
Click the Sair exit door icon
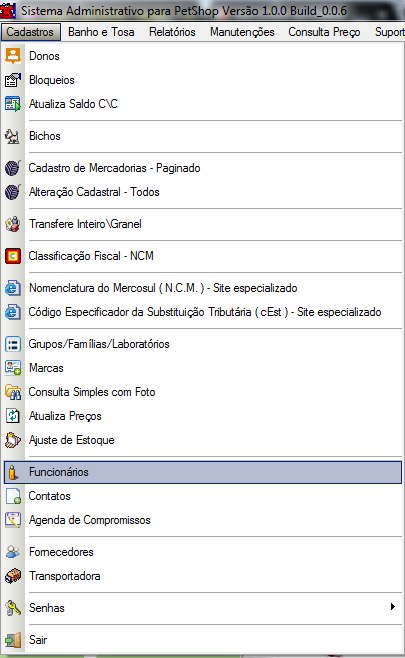point(13,640)
